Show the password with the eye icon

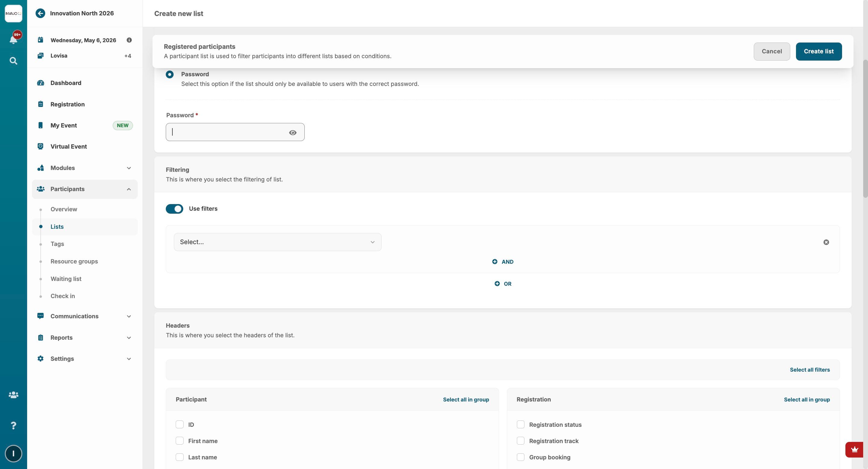292,133
